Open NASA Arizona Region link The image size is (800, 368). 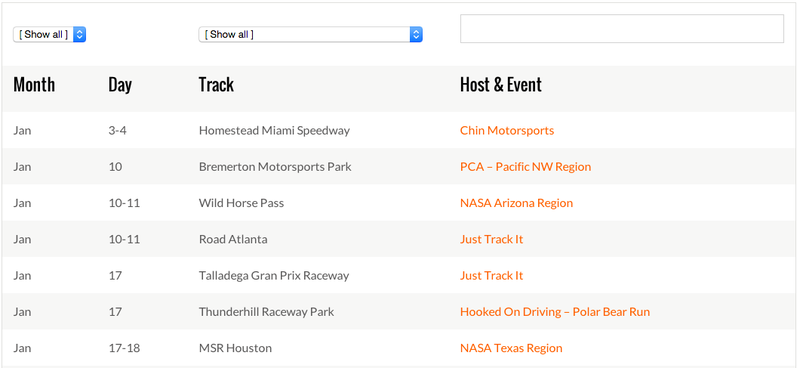tap(516, 203)
